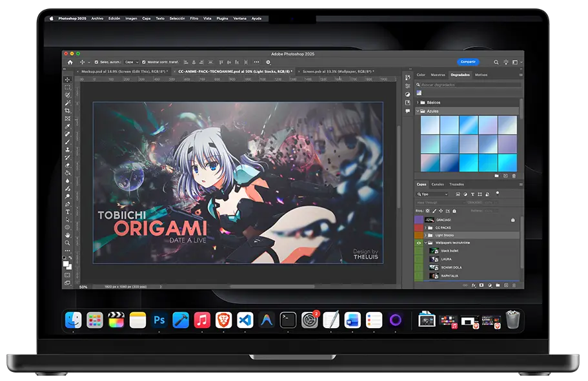Select the Crop tool
Viewport: 588px width, 381px height.
point(68,110)
